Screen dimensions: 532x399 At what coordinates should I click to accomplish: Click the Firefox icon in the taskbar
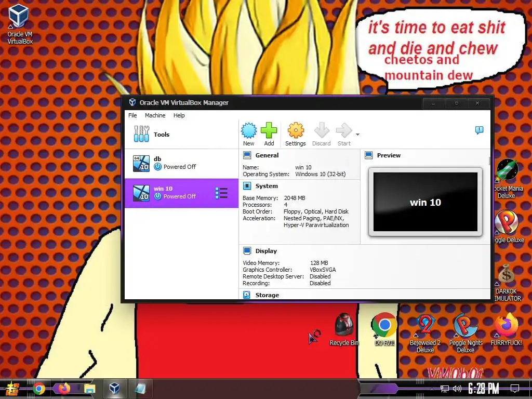tap(64, 389)
